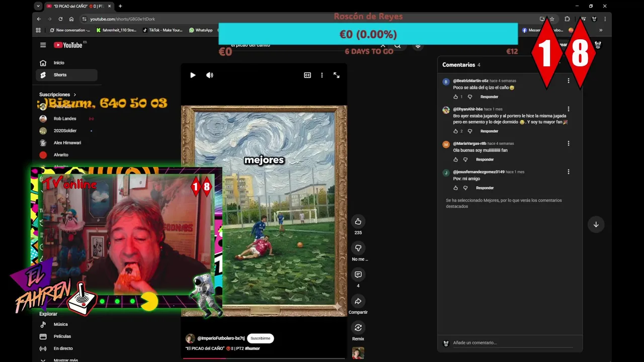
Task: Open the comments icon showing 4
Action: pyautogui.click(x=358, y=275)
